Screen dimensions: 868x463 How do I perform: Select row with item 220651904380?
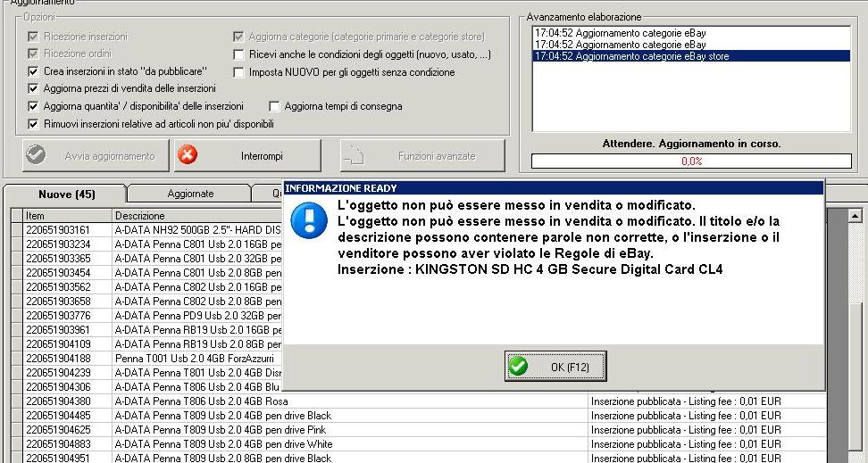(419, 401)
